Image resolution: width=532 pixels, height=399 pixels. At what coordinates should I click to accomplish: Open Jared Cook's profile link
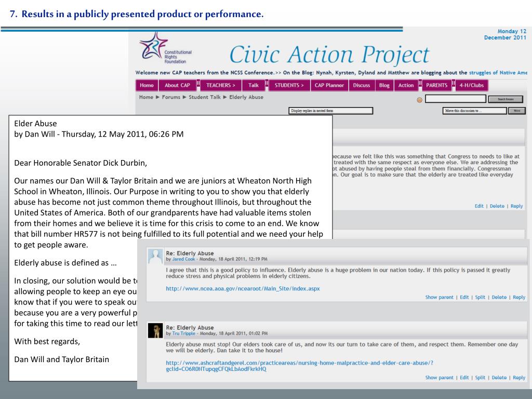pyautogui.click(x=183, y=259)
